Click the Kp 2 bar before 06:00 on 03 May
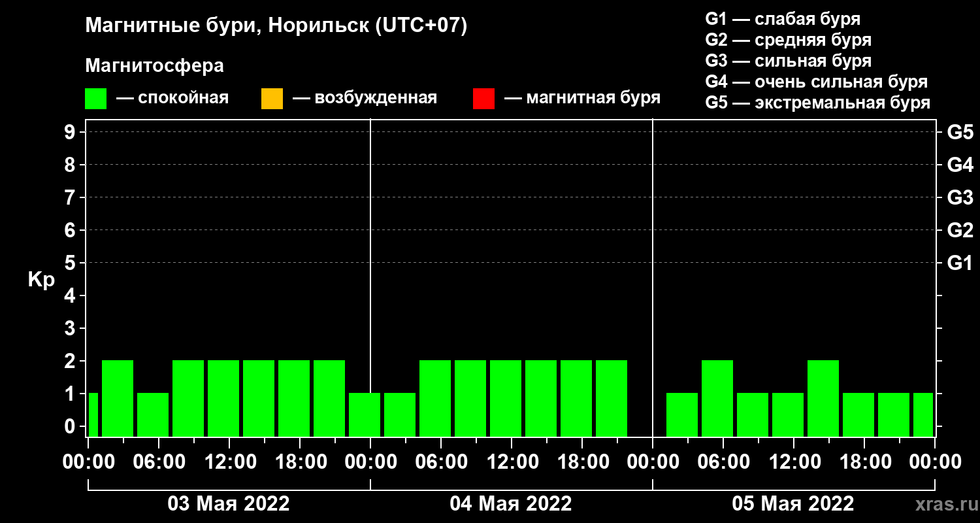 coord(118,398)
